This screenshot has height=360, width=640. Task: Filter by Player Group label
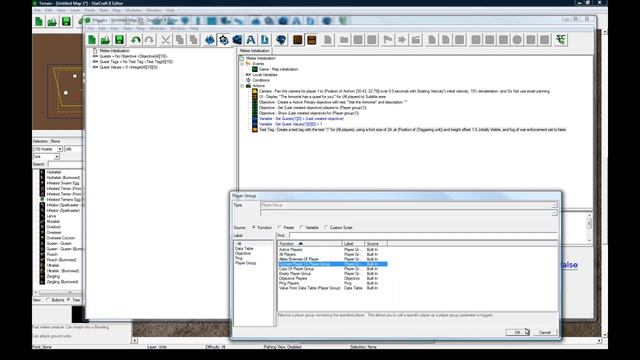coord(245,263)
